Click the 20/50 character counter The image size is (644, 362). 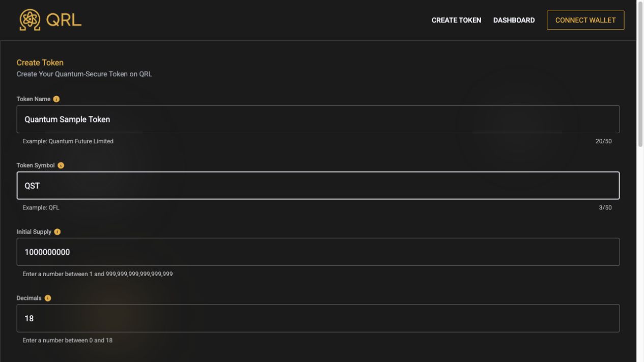click(604, 141)
